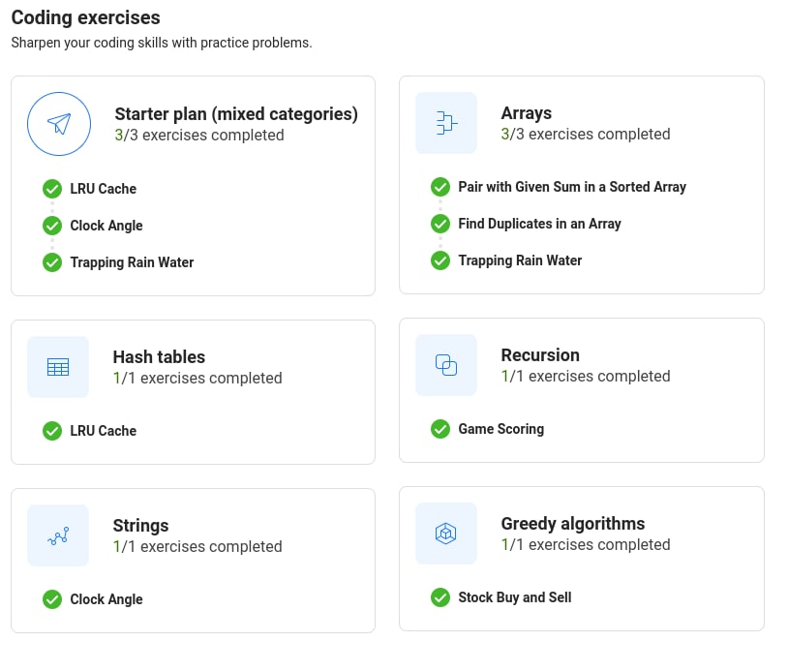Viewport: 788px width, 672px height.
Task: Open the table grid icon on Hash tables card
Action: tap(58, 366)
